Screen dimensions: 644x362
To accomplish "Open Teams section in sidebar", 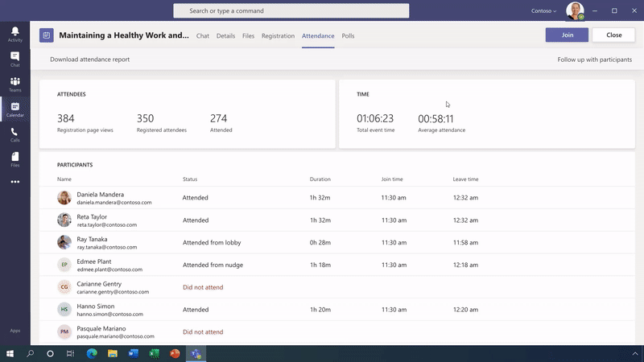I will 14,84.
